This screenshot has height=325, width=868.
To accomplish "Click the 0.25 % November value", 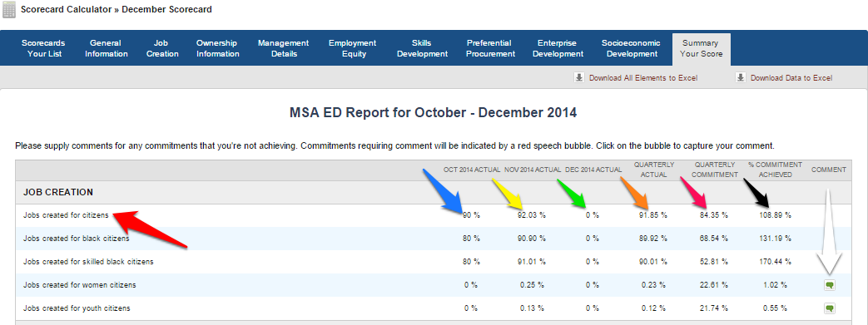I will (532, 285).
